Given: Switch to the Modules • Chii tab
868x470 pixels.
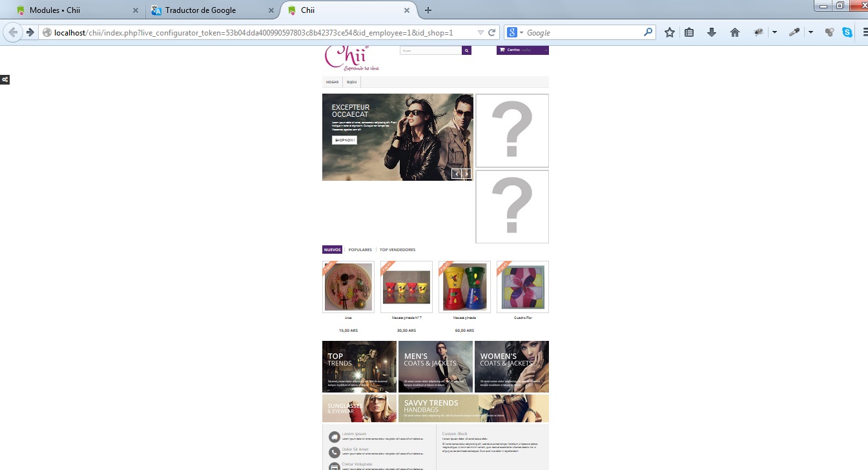Looking at the screenshot, I should (77, 10).
